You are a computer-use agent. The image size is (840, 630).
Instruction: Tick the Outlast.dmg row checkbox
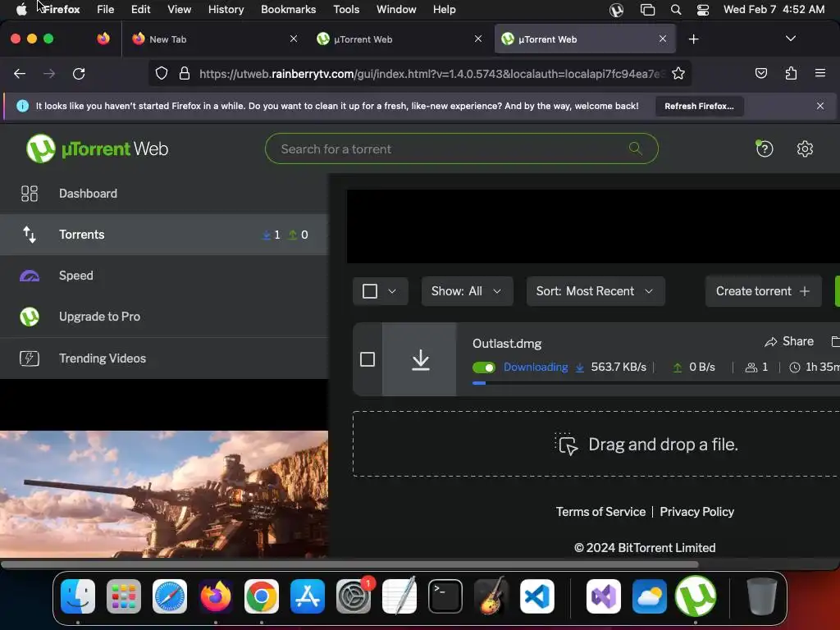367,359
